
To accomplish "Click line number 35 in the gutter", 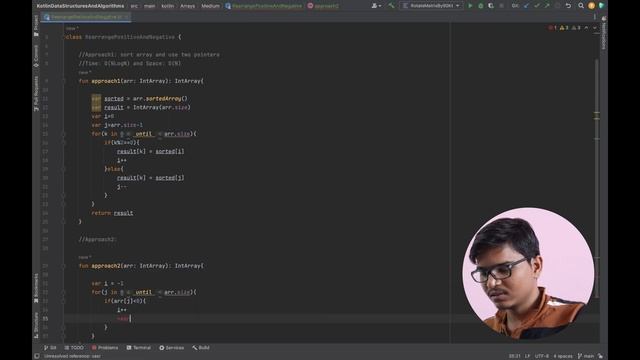I will tap(45, 318).
